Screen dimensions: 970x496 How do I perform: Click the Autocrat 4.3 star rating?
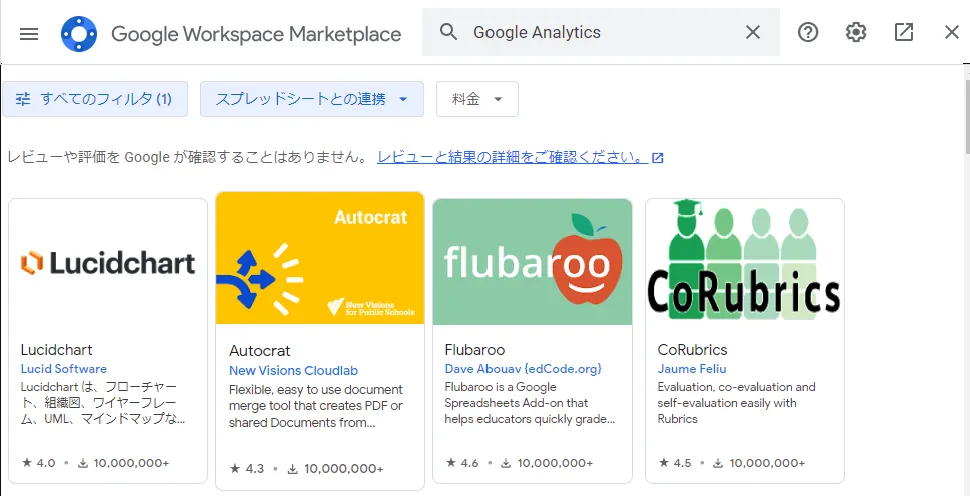247,469
